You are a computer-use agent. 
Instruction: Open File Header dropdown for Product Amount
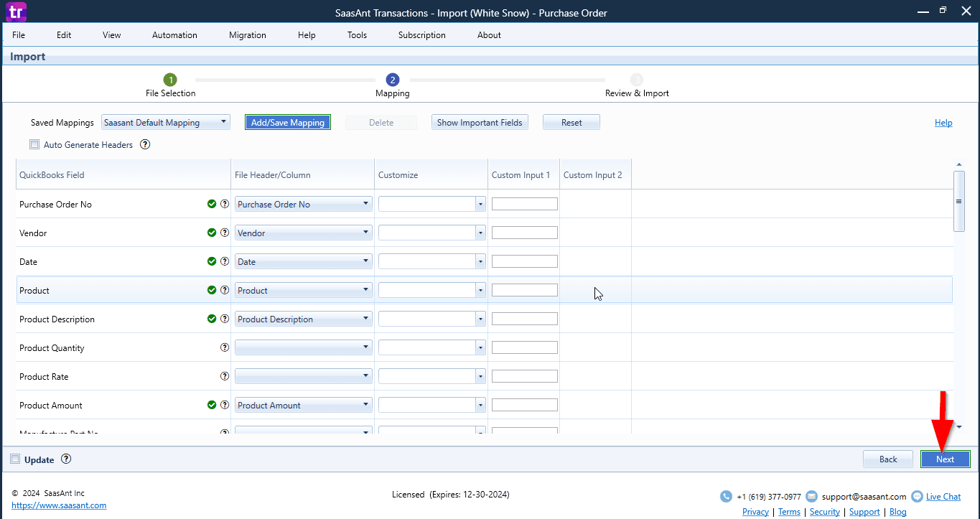click(x=304, y=405)
